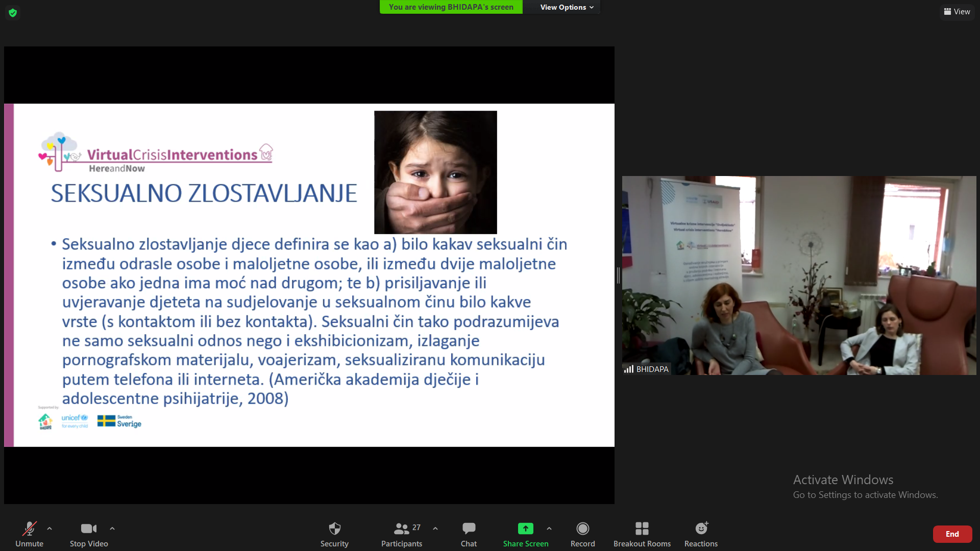Open the Security shield icon
This screenshot has width=980, height=551.
pos(334,529)
